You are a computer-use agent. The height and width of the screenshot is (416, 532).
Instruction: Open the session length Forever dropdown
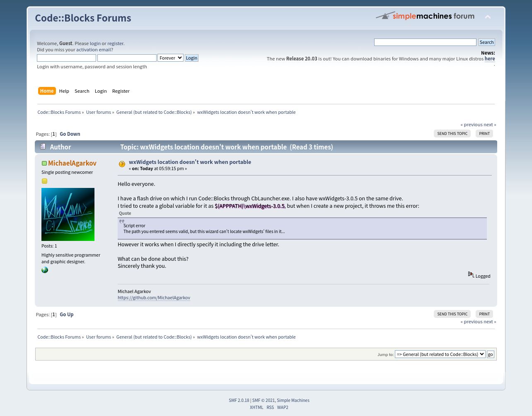[x=170, y=58]
